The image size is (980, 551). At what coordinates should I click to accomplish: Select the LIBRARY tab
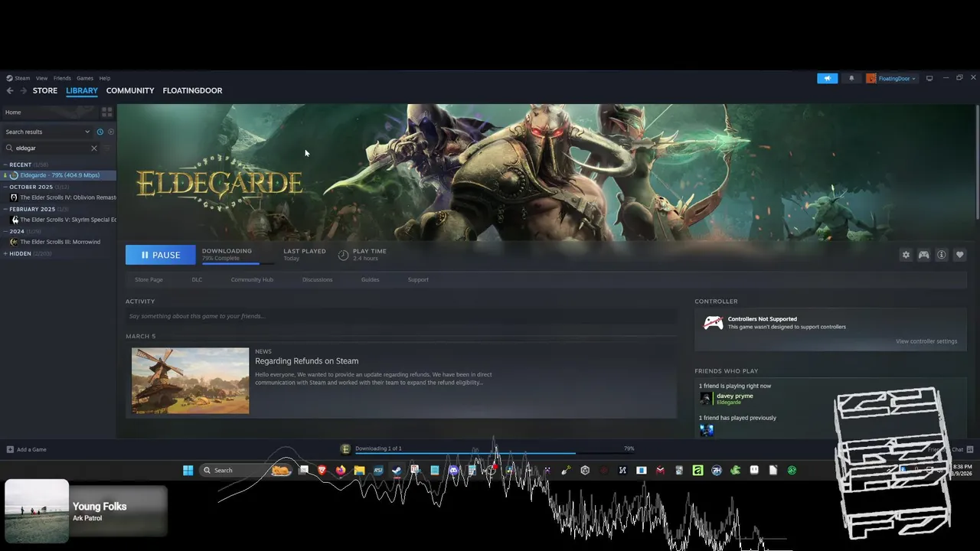(x=82, y=90)
